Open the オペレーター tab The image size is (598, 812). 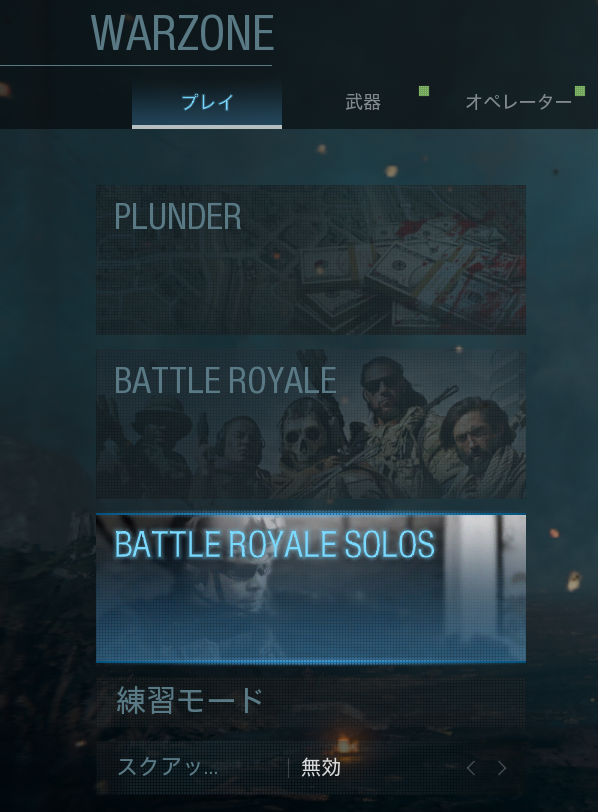click(519, 102)
